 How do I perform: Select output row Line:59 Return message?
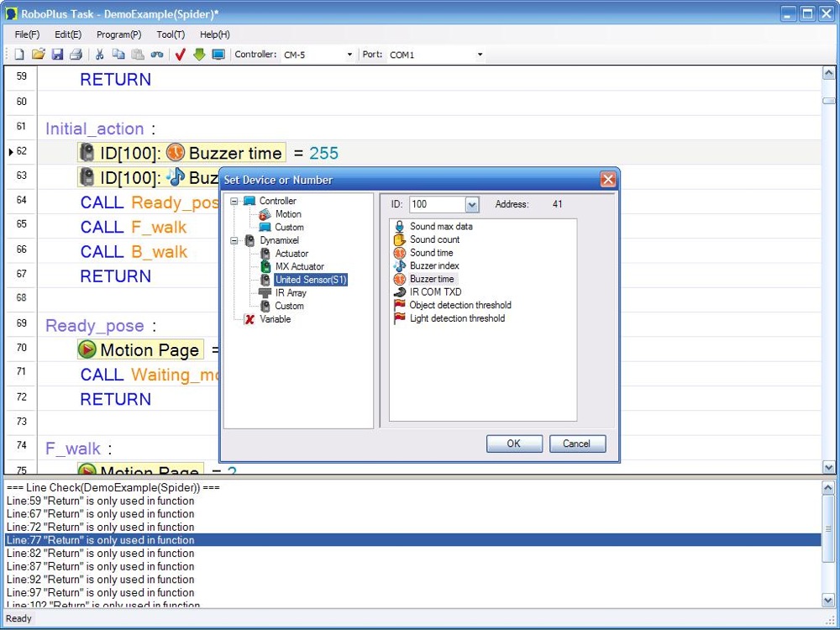412,501
